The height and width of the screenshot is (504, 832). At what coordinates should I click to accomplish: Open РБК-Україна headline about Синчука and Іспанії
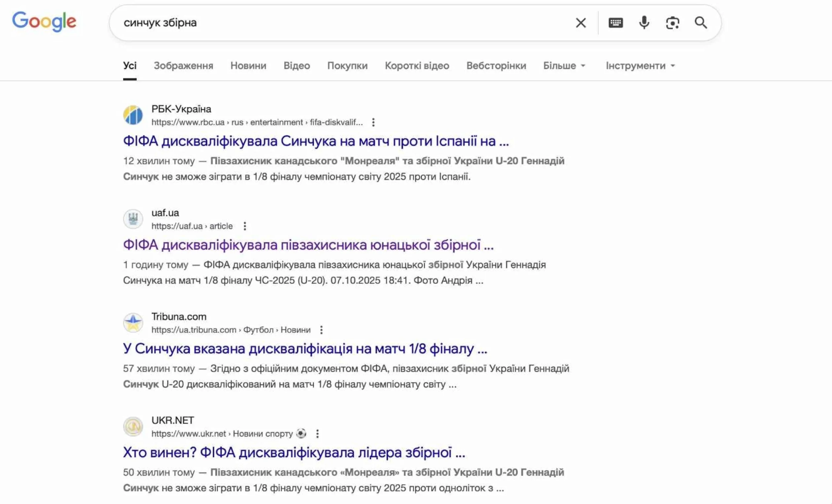tap(316, 141)
